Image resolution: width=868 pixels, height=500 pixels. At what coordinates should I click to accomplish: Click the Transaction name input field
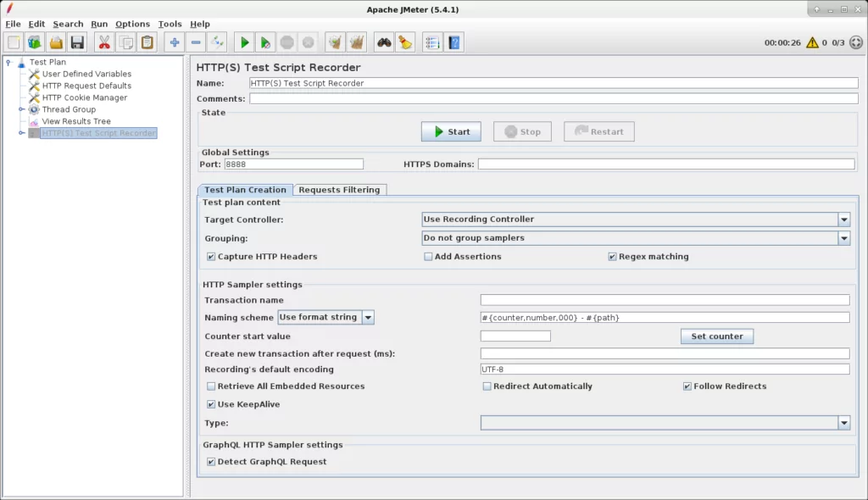(x=665, y=300)
